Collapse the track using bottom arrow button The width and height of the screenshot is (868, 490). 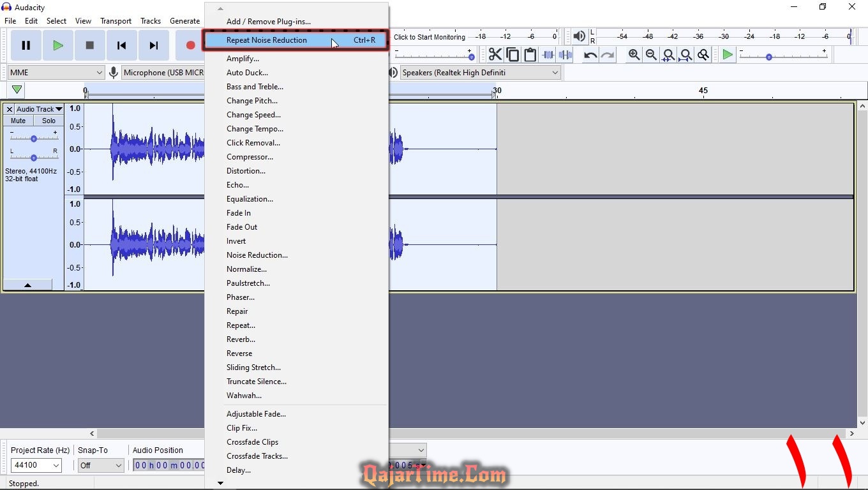(x=27, y=285)
